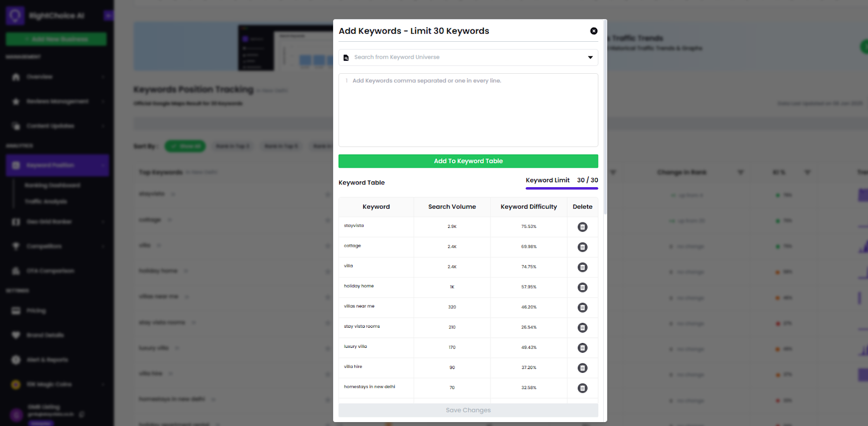Click the Add To Keyword Table button
This screenshot has width=868, height=426.
click(x=468, y=161)
